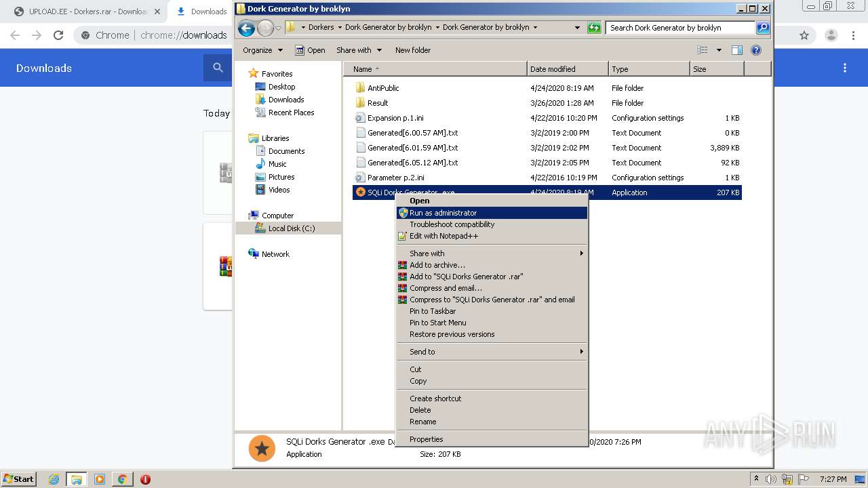This screenshot has width=868, height=488.
Task: Expand the recent pages dropdown arrow
Action: click(x=278, y=28)
